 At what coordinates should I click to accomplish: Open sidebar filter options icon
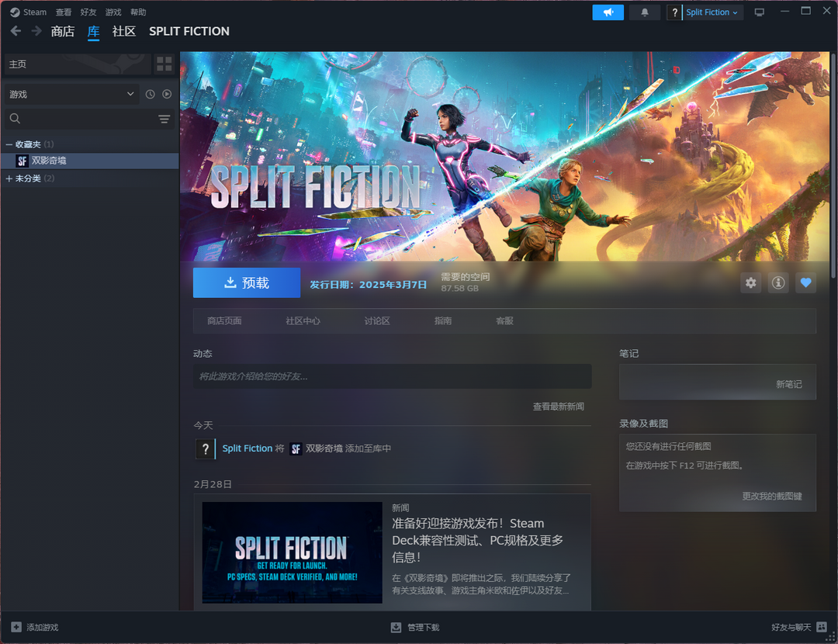pos(164,119)
